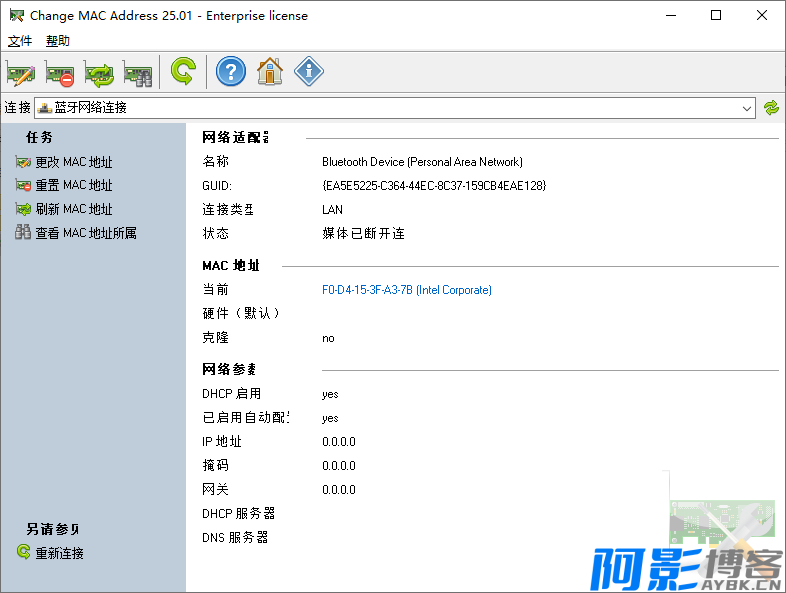Click the 媒体已断开连接 status value

363,233
